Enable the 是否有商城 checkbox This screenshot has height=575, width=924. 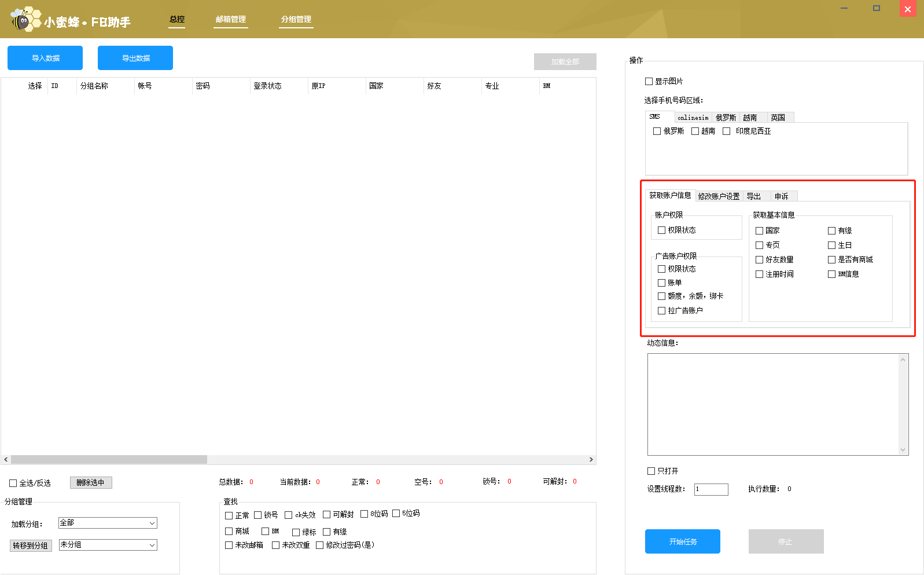[x=831, y=259]
